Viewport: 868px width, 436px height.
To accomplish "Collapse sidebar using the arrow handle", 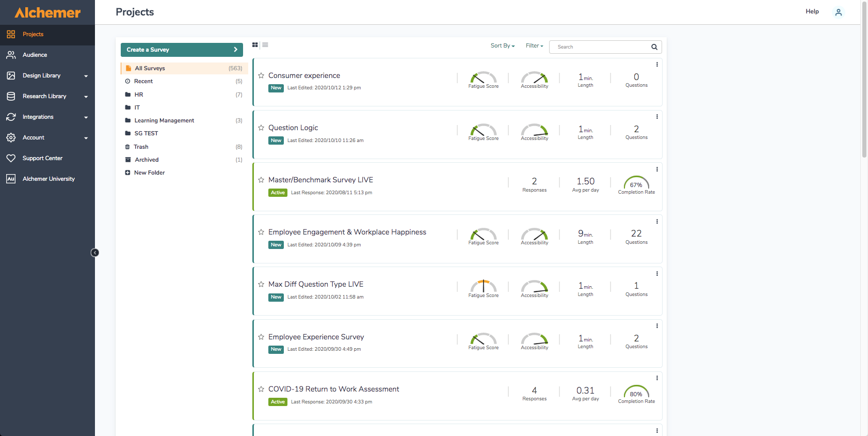I will tap(95, 253).
